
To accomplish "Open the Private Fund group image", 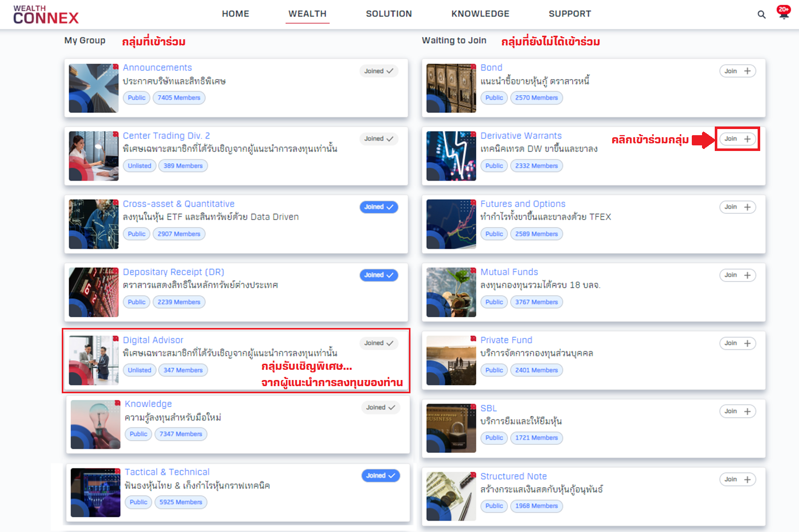I will click(x=451, y=360).
